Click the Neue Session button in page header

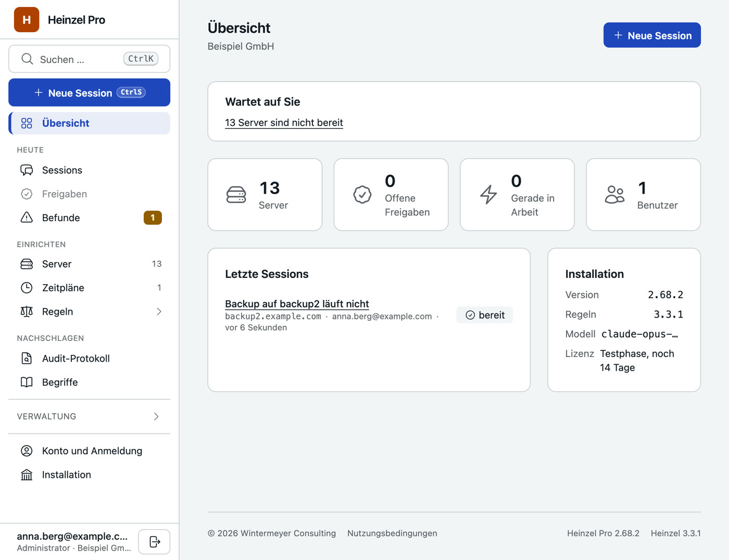click(x=652, y=35)
